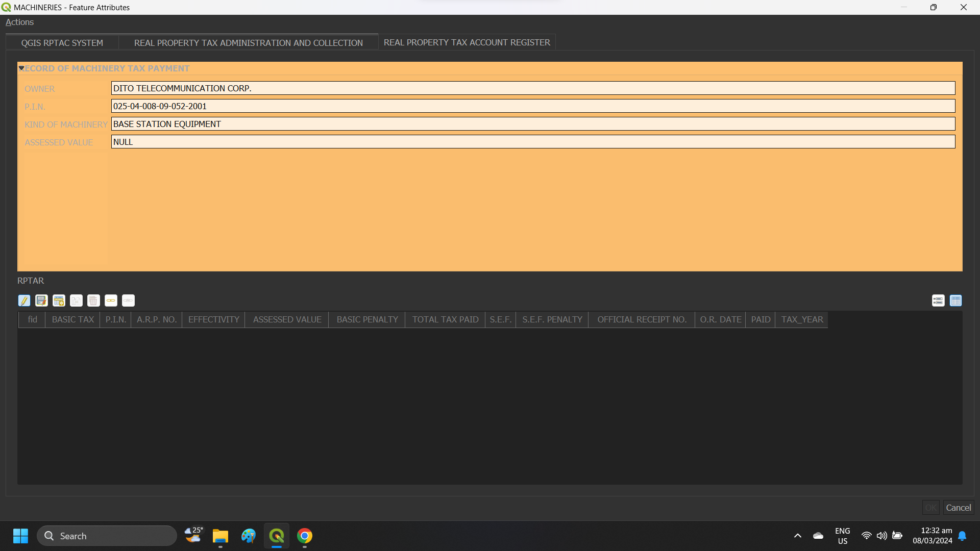Open QGIS from the taskbar
This screenshot has width=980, height=551.
coord(277,536)
